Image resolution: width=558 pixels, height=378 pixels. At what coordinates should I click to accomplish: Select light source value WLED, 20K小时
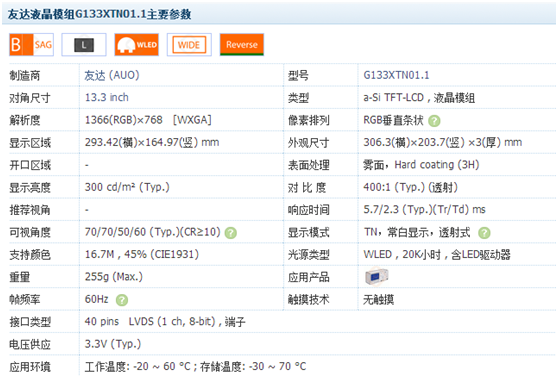pos(437,254)
